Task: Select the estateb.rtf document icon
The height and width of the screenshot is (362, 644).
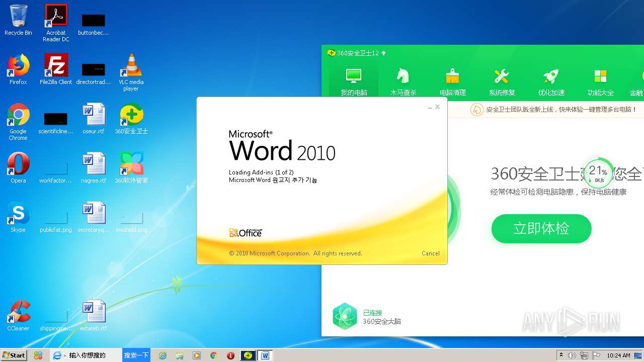Action: pyautogui.click(x=94, y=316)
